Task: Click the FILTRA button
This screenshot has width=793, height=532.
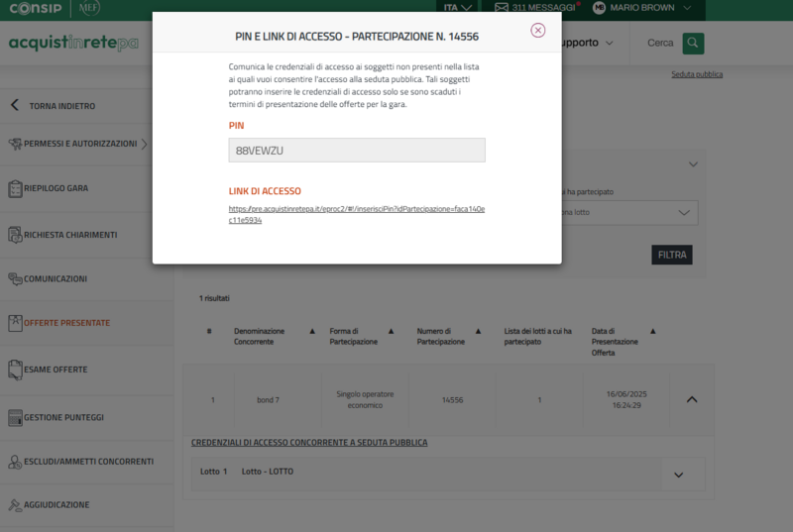Action: pos(672,255)
